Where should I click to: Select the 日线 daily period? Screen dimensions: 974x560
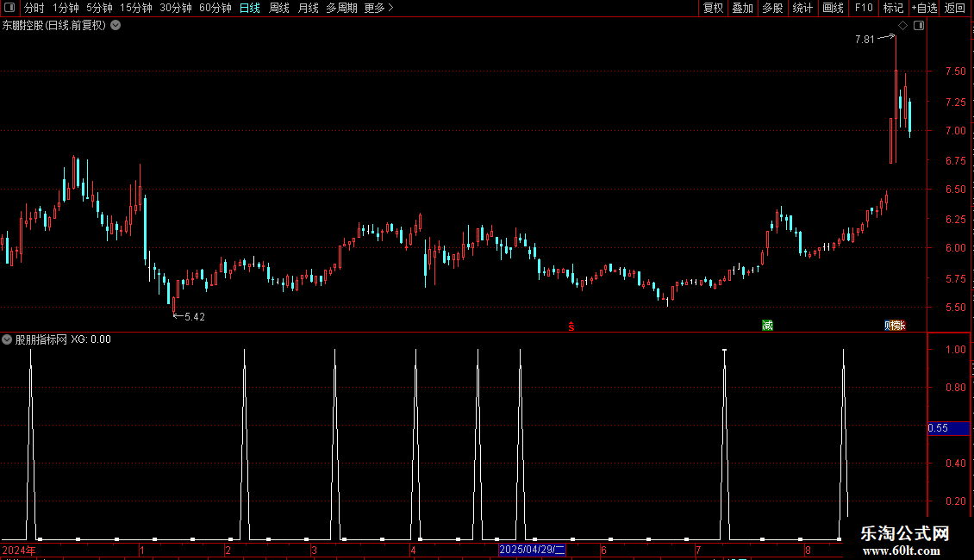tap(250, 8)
